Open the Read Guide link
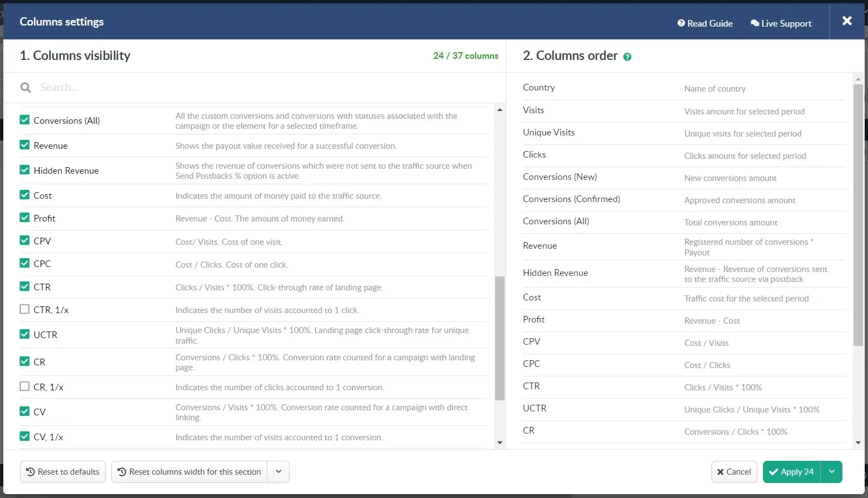This screenshot has width=868, height=498. [705, 23]
